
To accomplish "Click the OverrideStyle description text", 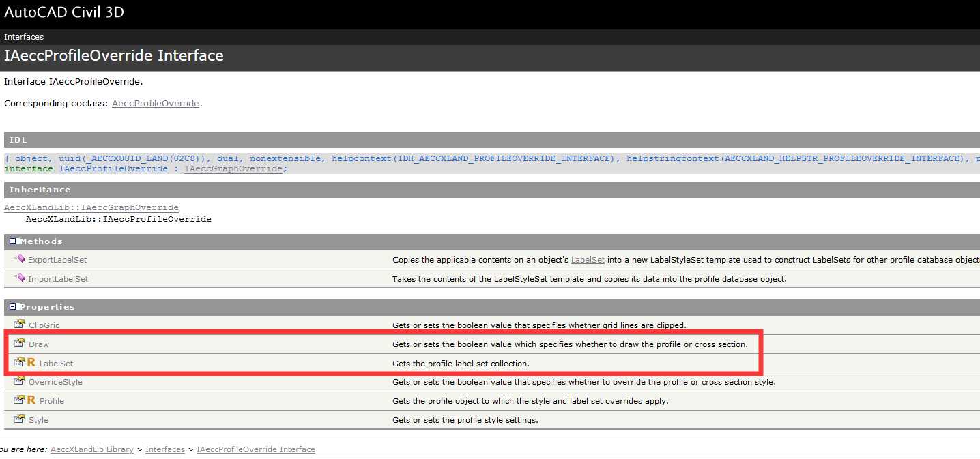I will click(584, 382).
